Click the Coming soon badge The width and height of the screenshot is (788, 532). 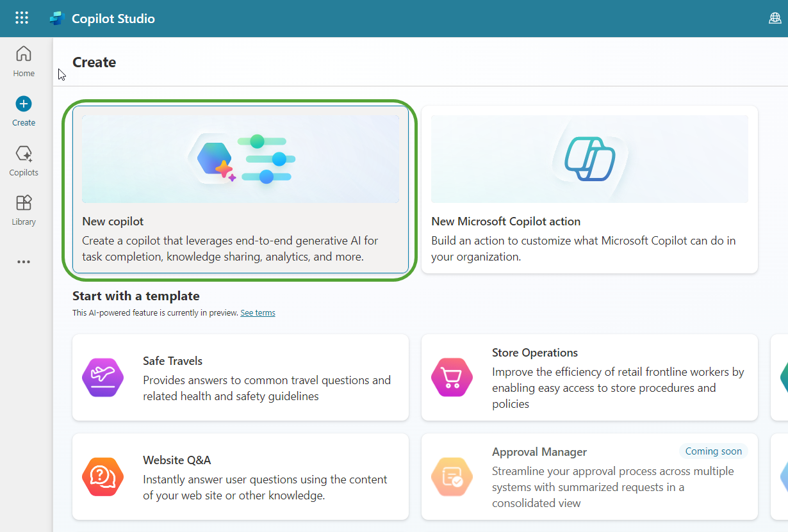[x=713, y=451]
